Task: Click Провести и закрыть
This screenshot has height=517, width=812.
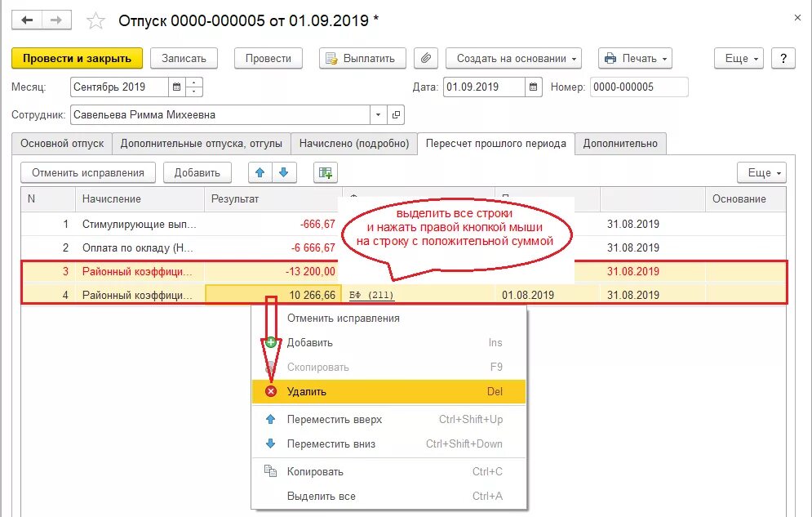Action: pyautogui.click(x=78, y=58)
